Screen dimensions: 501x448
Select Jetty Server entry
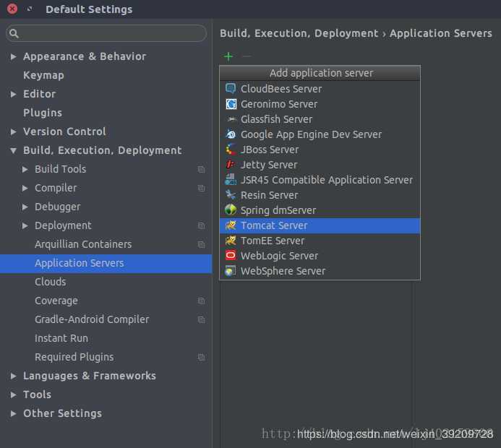(320, 165)
